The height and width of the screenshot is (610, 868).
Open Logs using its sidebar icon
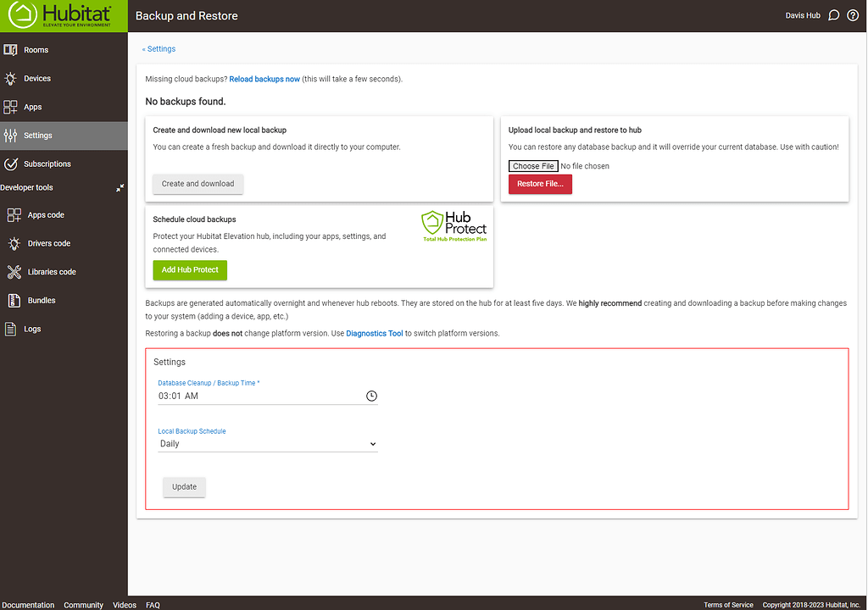coord(12,329)
